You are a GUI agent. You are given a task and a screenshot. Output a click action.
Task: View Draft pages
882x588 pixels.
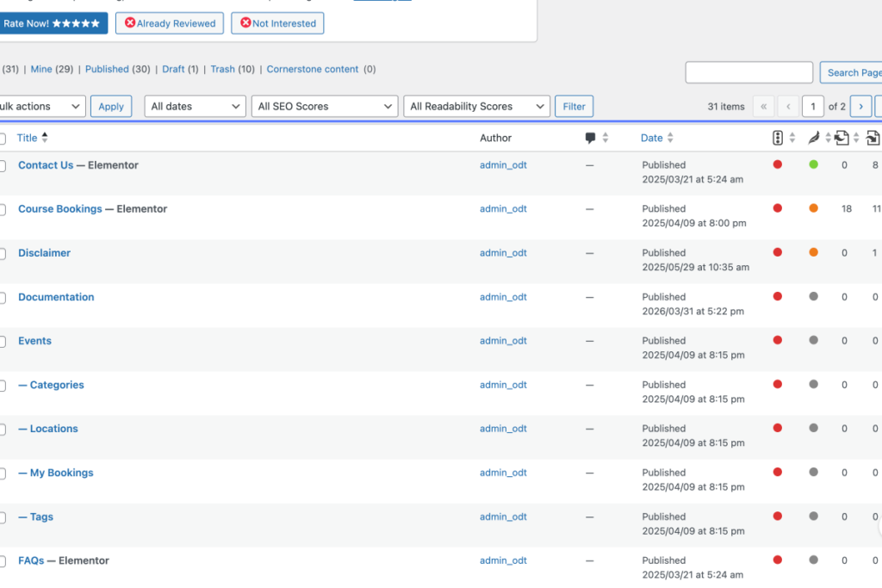pyautogui.click(x=173, y=69)
